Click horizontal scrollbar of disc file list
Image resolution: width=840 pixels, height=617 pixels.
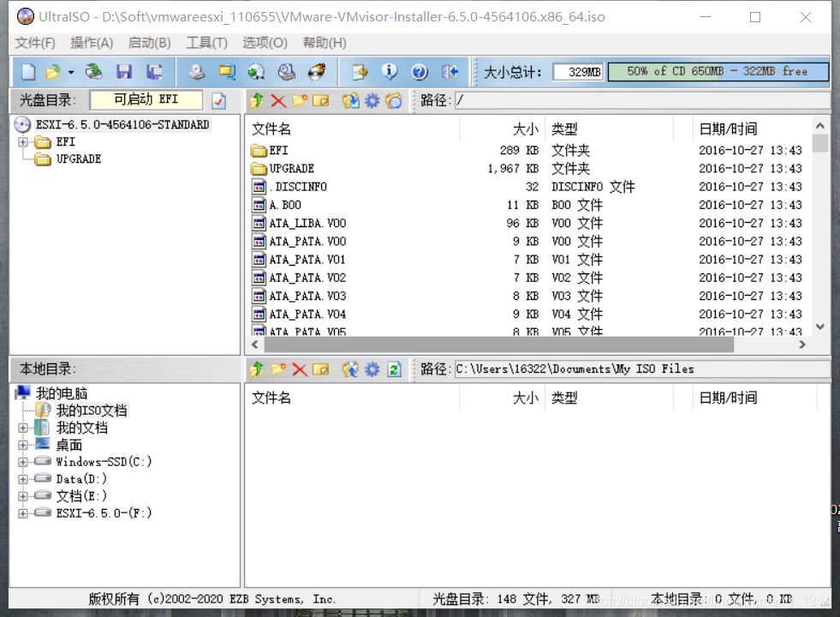pyautogui.click(x=498, y=344)
